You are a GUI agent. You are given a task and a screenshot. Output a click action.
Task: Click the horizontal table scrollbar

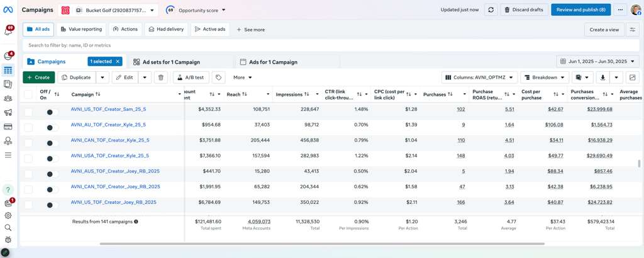pos(322,244)
